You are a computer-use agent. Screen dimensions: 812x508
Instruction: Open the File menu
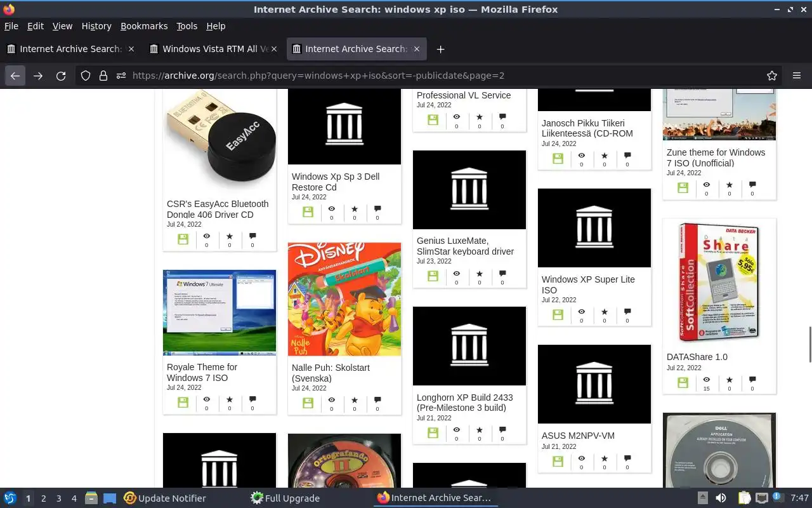click(x=11, y=26)
